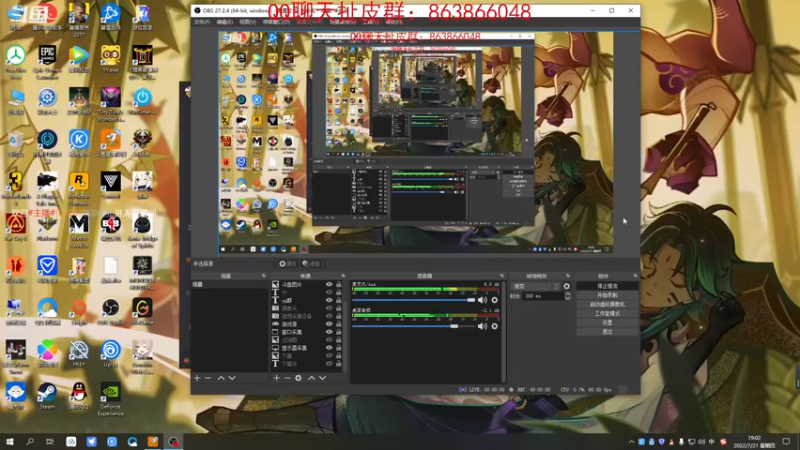Open the Steam desktop shortcut
The height and width of the screenshot is (450, 800).
click(47, 396)
